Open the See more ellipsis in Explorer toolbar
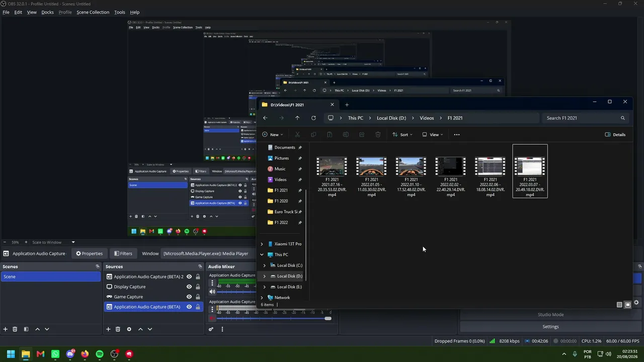 point(457,135)
